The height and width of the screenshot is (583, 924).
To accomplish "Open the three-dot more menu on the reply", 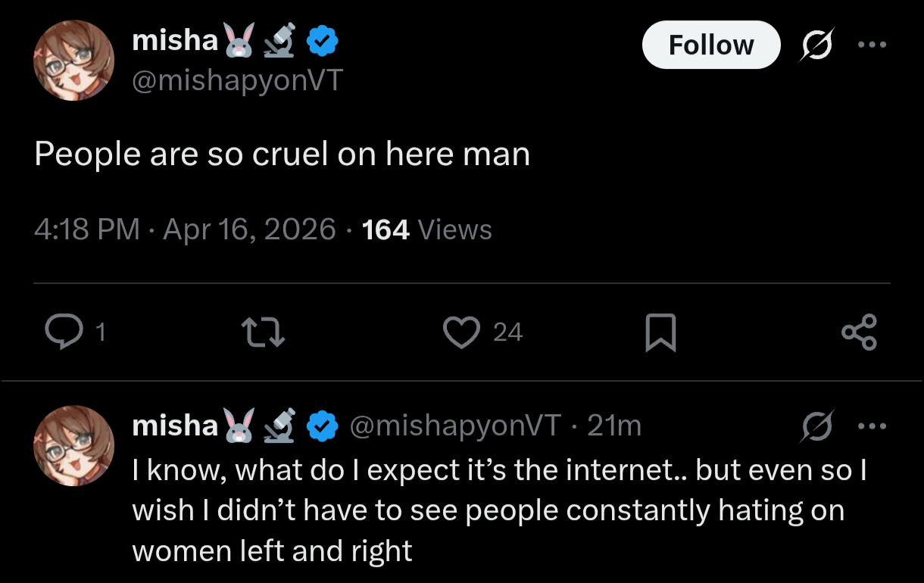I will point(872,426).
